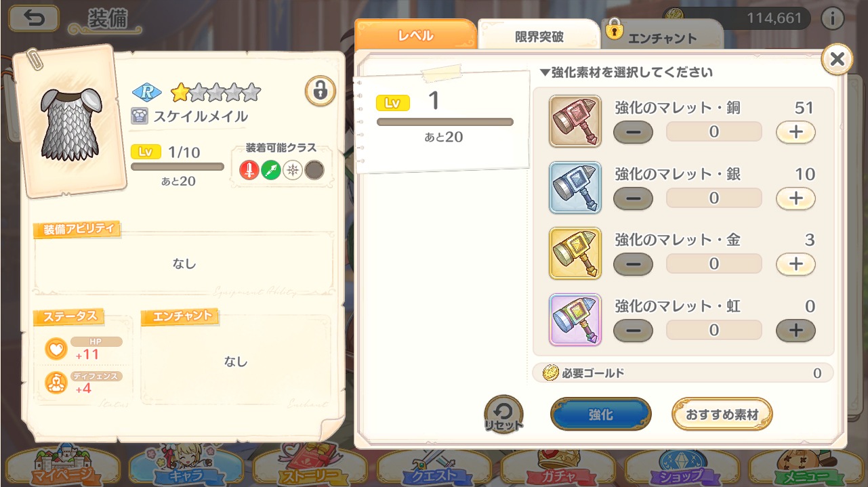Image resolution: width=868 pixels, height=487 pixels.
Task: Select the gold mallet icon
Action: [x=575, y=253]
